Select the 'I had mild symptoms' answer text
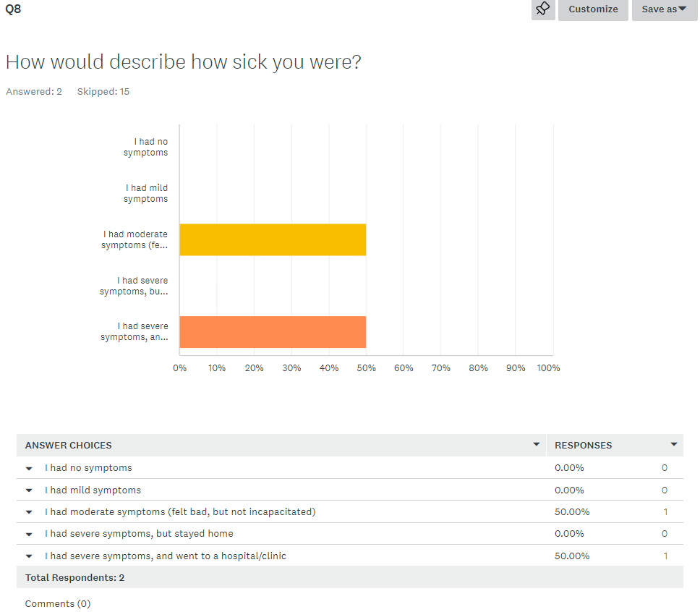The height and width of the screenshot is (612, 700). point(93,490)
